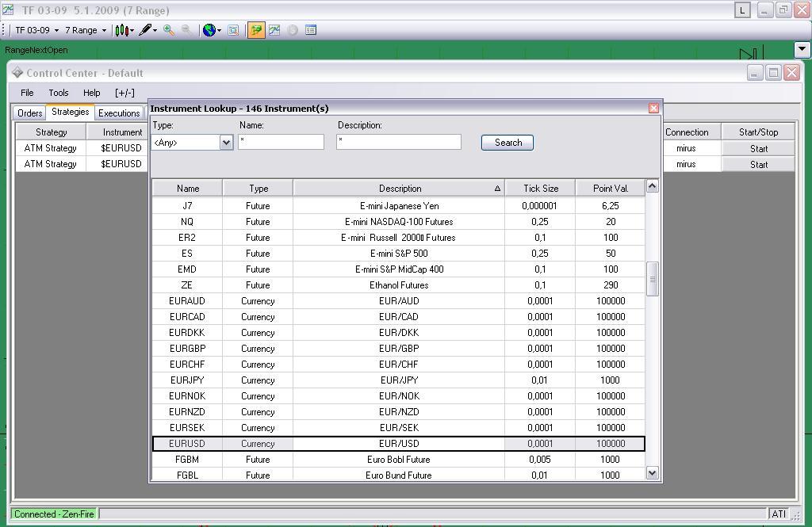
Task: Click Start for the first ATM Strategy row
Action: 758,148
